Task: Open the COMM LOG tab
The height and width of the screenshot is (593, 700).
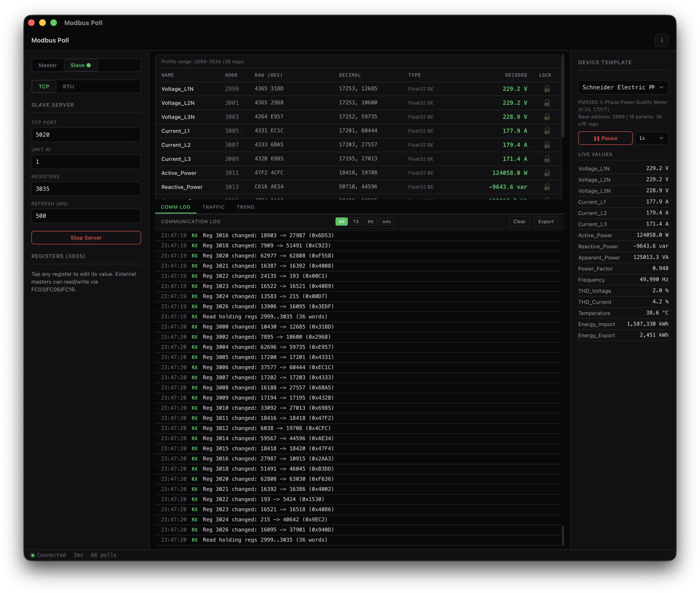Action: click(176, 207)
